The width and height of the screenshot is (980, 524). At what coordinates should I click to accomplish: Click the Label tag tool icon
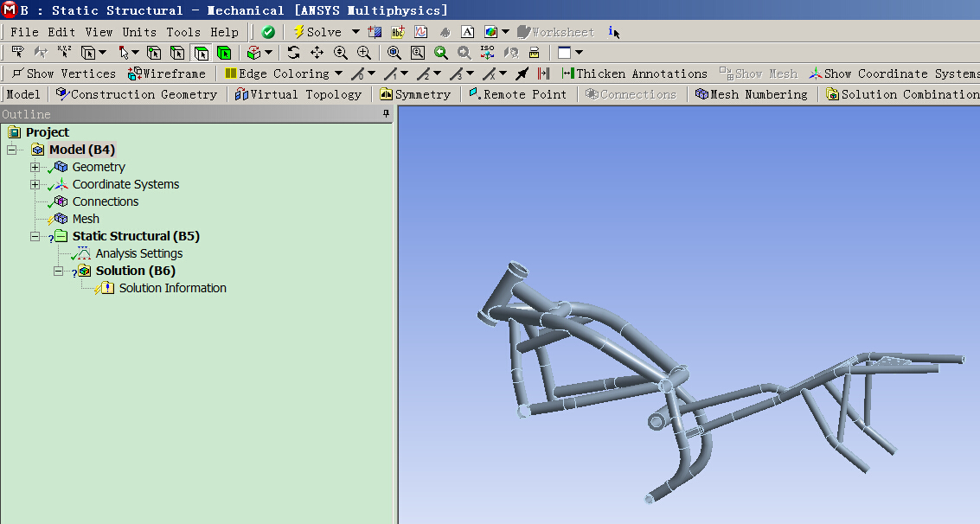pos(17,53)
